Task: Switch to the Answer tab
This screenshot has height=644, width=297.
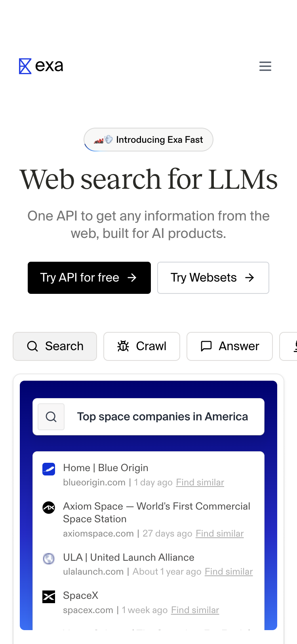Action: click(x=230, y=346)
